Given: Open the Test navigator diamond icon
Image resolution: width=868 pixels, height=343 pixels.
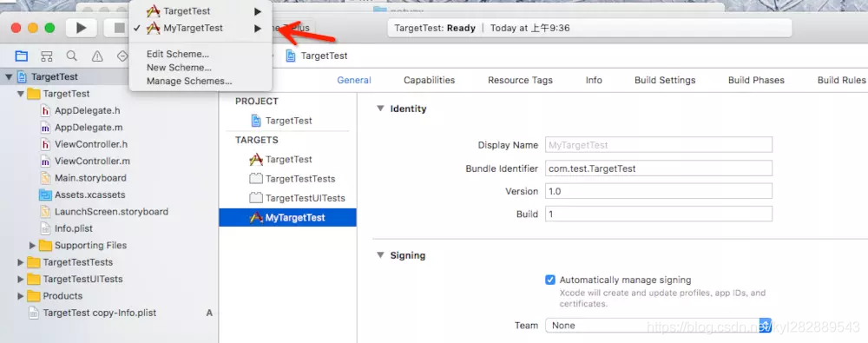Looking at the screenshot, I should (122, 56).
